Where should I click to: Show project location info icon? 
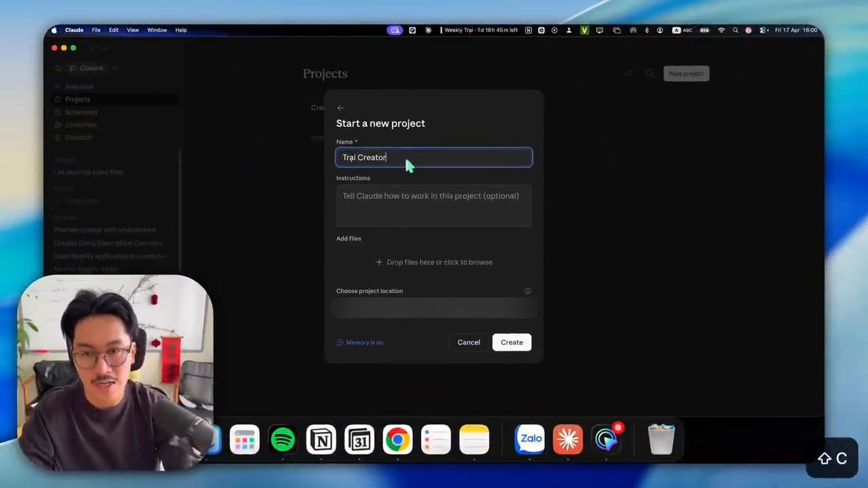[528, 291]
